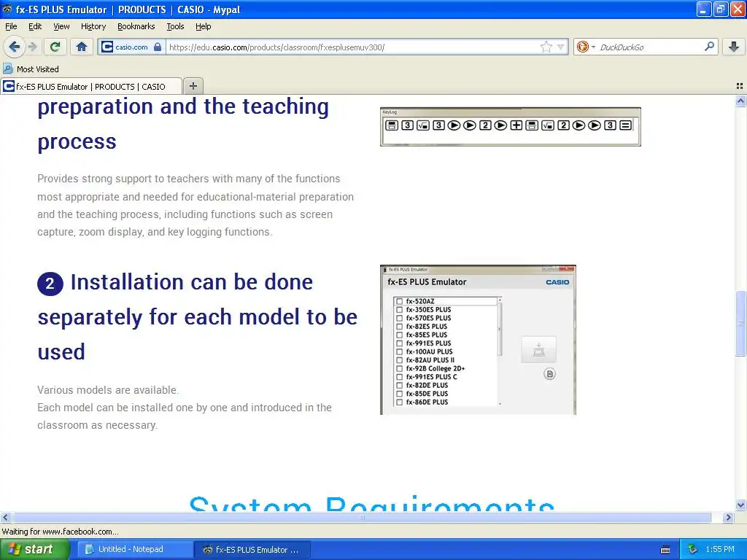
Task: Click the search magnifier icon
Action: (709, 47)
